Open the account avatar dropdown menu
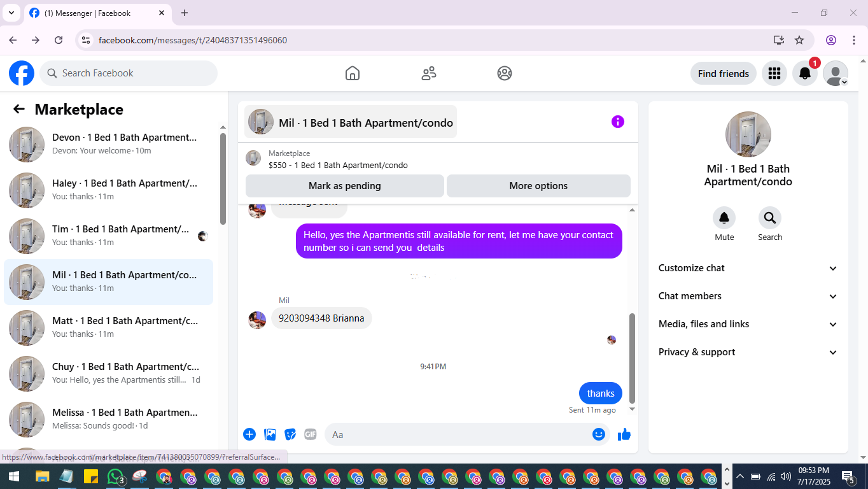This screenshot has height=489, width=868. (836, 73)
